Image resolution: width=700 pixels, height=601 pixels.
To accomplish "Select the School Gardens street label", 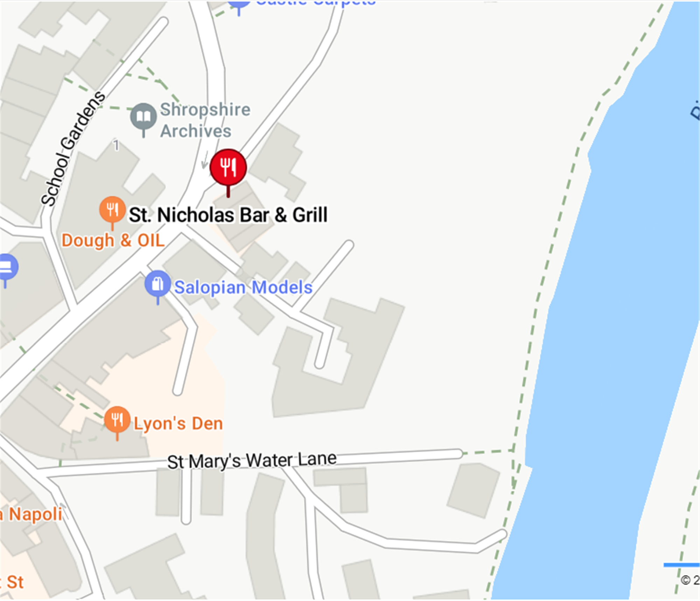I will 73,148.
